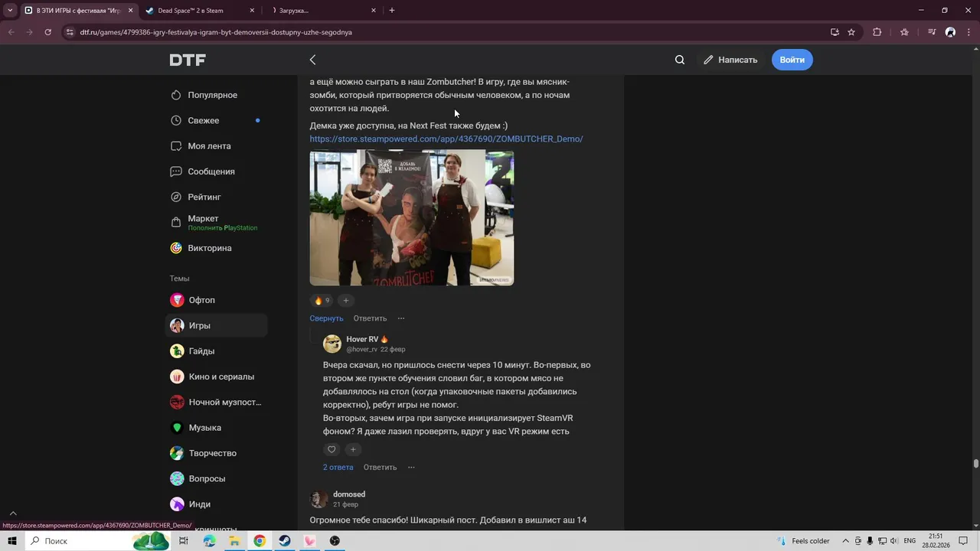Select the DTF festival games tab
980x551 pixels.
77,11
